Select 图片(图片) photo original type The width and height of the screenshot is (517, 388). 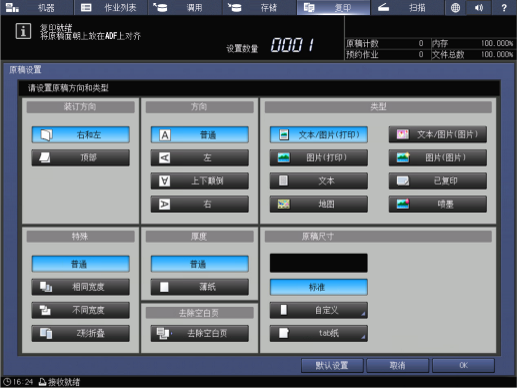438,157
